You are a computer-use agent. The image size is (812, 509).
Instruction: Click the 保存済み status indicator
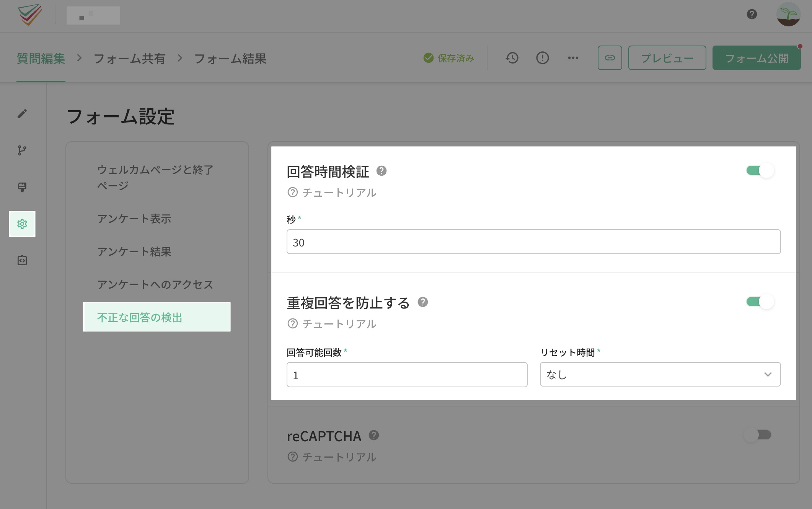pyautogui.click(x=449, y=58)
